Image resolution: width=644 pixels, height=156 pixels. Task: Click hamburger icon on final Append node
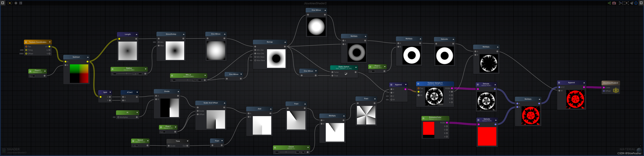point(559,83)
